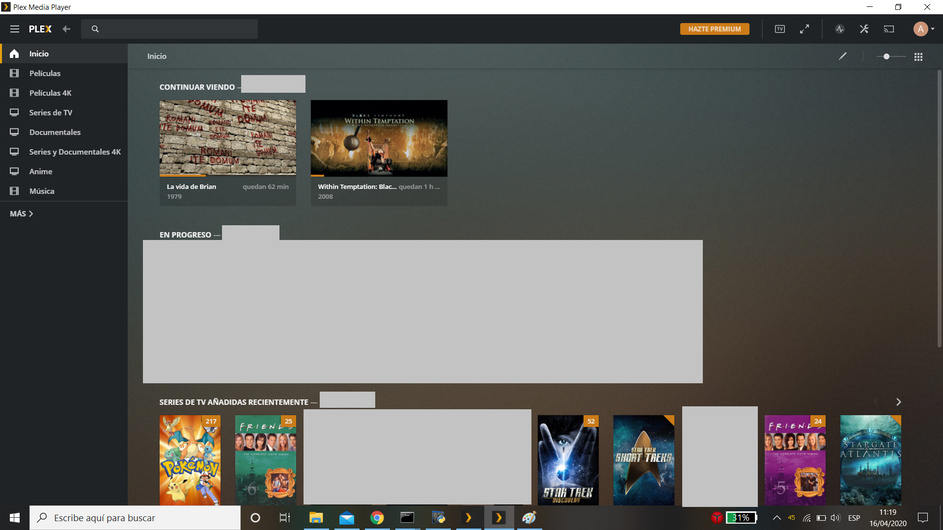Focus the Plex search field

tap(170, 29)
